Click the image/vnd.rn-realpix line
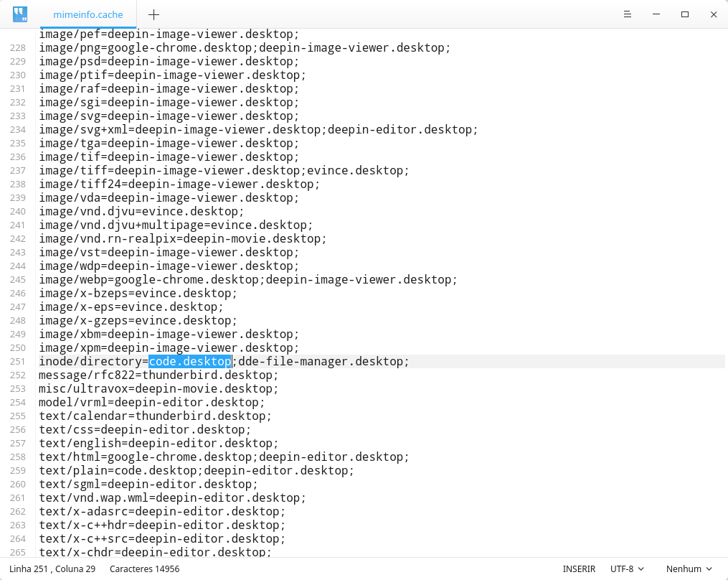 [x=183, y=239]
